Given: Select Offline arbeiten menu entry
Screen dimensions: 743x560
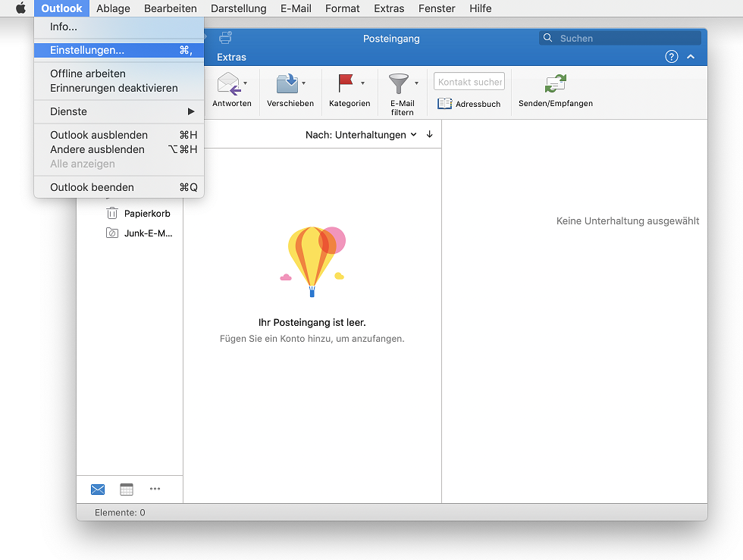Looking at the screenshot, I should point(119,74).
